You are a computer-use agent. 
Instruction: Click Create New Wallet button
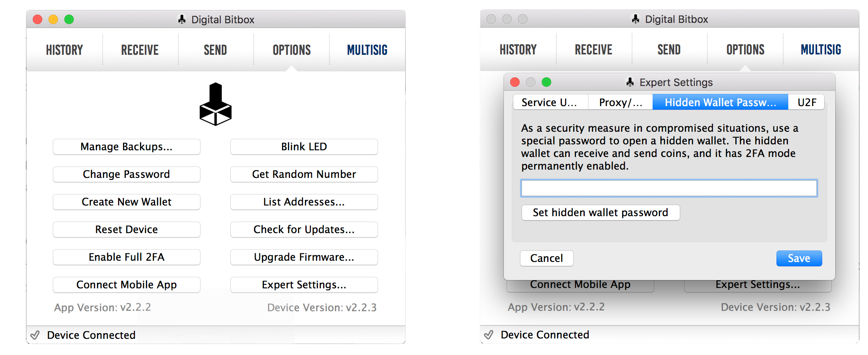(127, 202)
